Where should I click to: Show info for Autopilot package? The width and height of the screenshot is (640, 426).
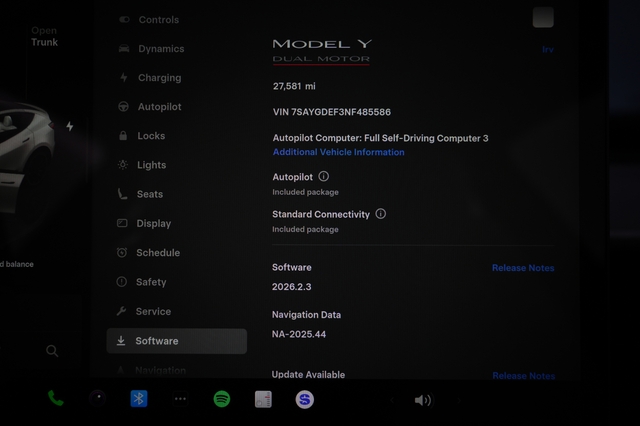[x=324, y=176]
